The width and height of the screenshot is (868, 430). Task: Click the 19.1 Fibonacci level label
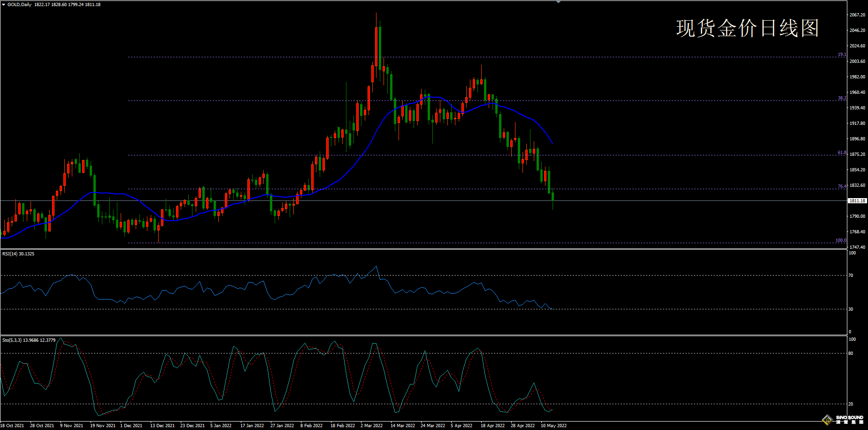[842, 54]
